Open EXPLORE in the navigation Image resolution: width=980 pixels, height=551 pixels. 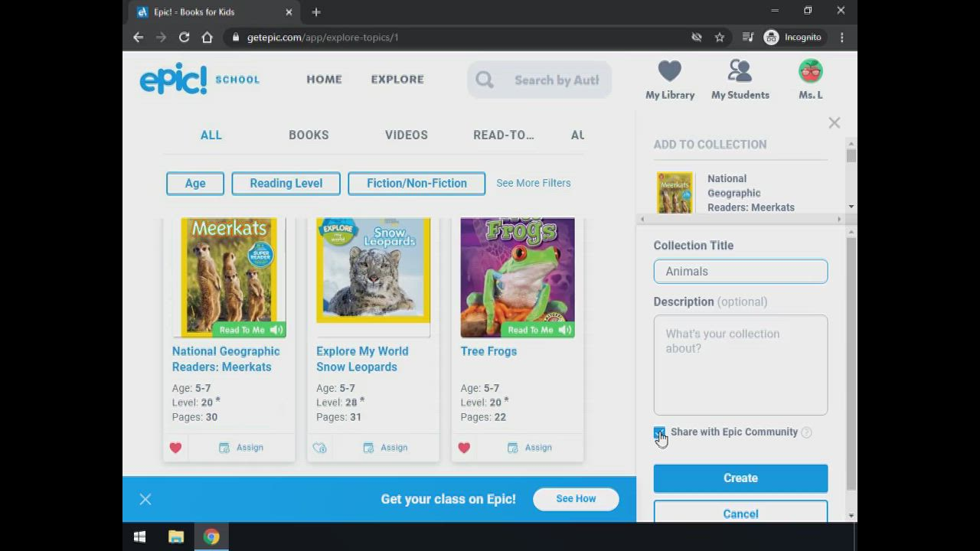[397, 79]
